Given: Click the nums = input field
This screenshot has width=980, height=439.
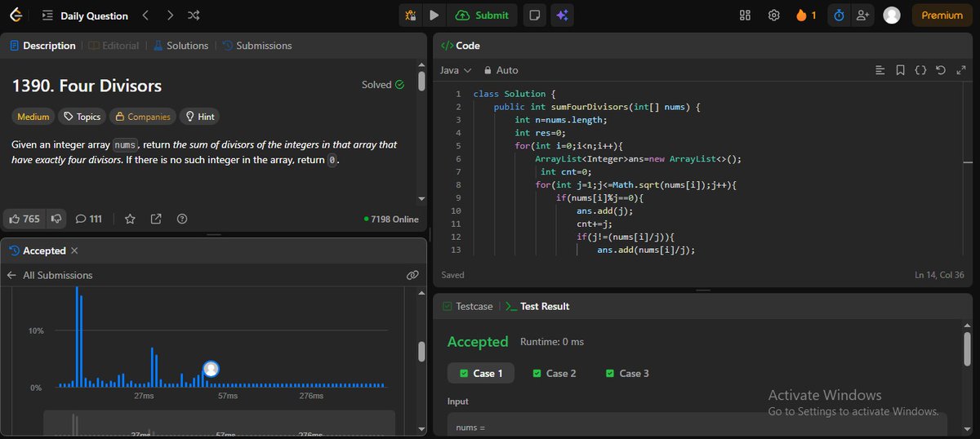Looking at the screenshot, I should pos(697,426).
